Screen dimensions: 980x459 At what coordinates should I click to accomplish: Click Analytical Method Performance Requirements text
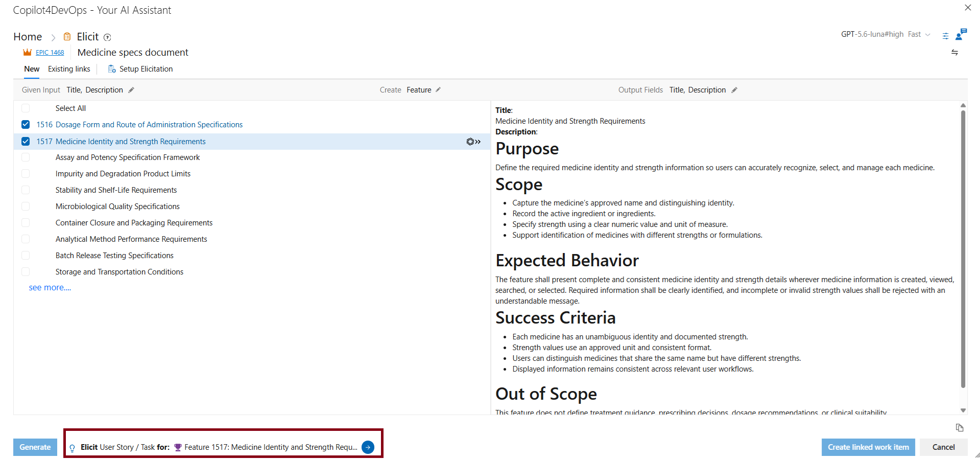pos(131,239)
